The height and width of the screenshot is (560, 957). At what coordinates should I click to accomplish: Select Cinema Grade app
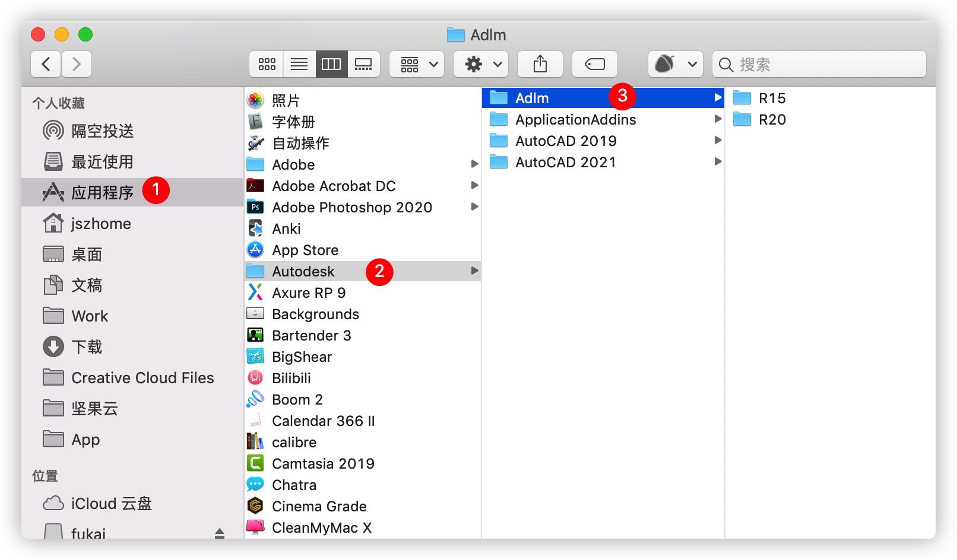(363, 506)
